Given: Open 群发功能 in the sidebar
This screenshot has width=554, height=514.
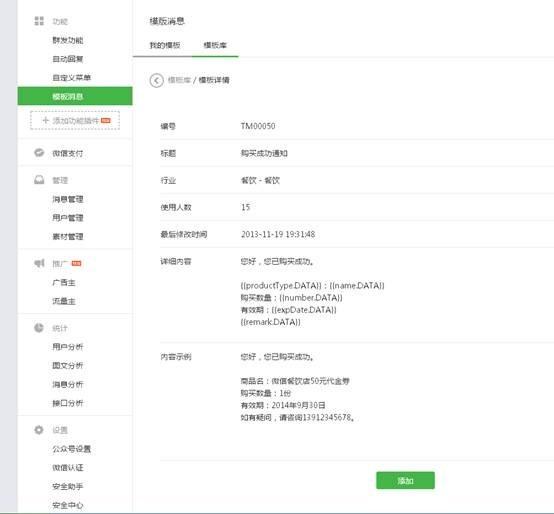Looking at the screenshot, I should (x=68, y=40).
